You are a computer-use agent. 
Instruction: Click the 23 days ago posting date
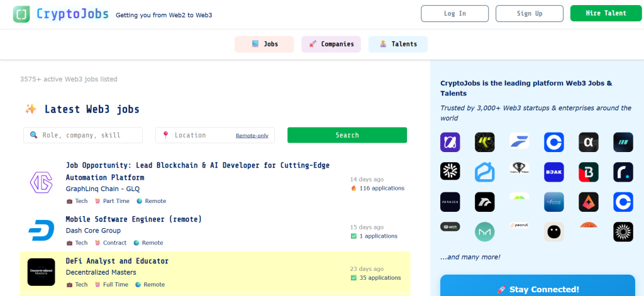(x=367, y=269)
